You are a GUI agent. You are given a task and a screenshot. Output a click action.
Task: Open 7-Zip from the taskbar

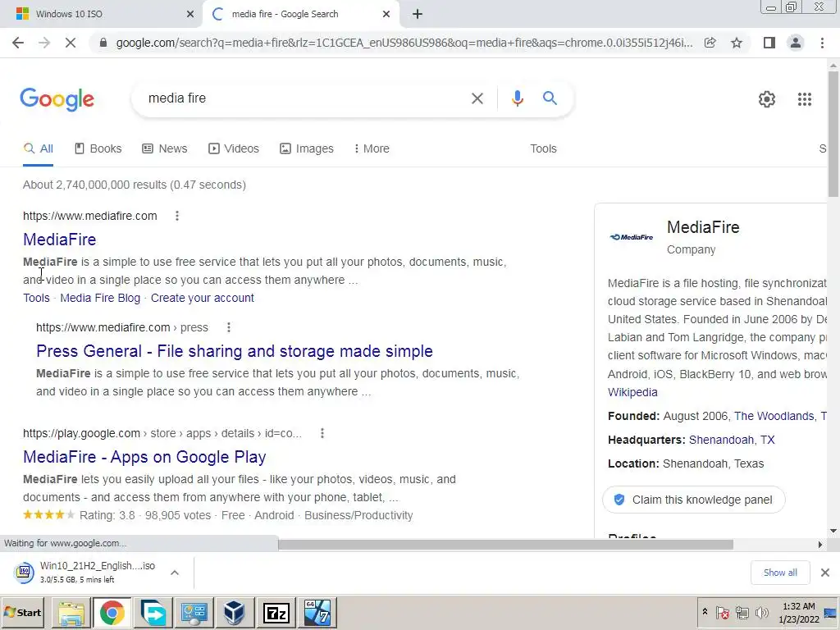(276, 613)
